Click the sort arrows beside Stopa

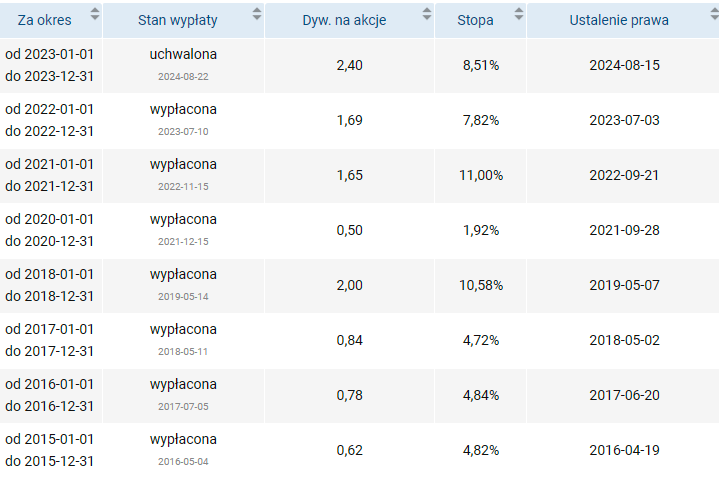(518, 14)
